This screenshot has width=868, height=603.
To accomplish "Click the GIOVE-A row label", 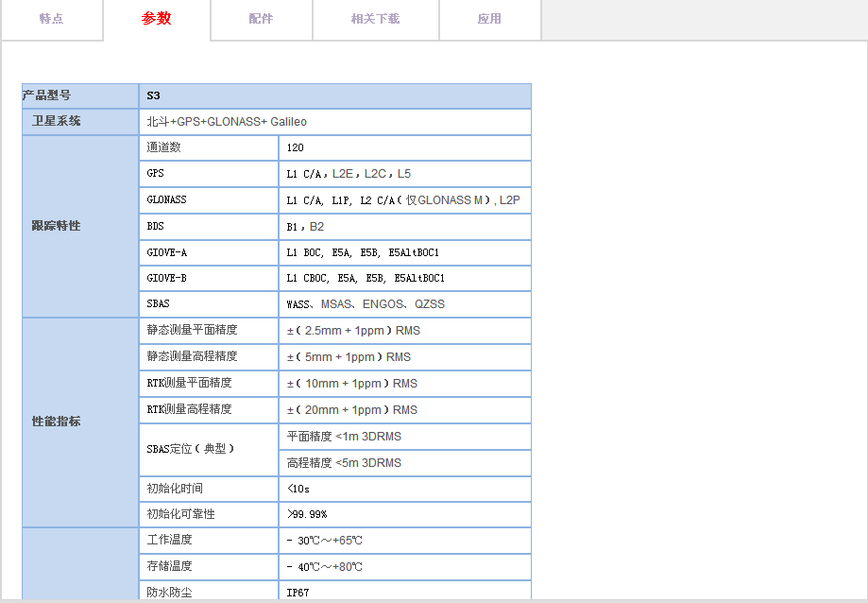I will pyautogui.click(x=167, y=252).
